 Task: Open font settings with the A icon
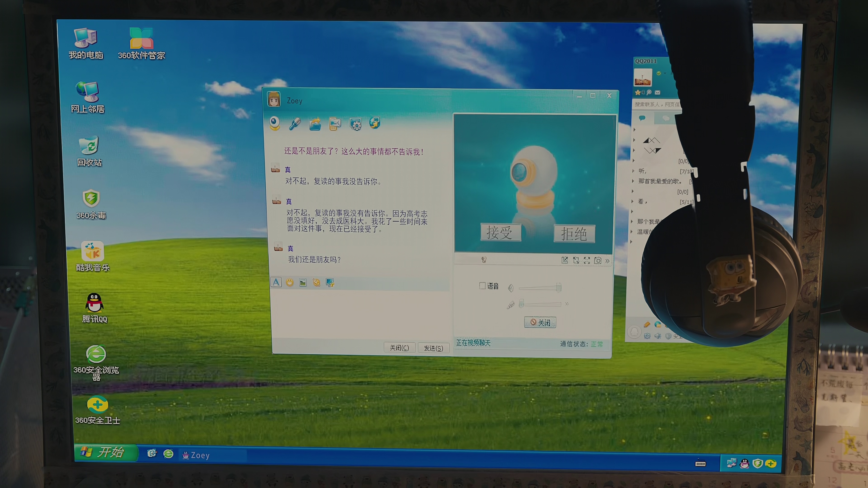(276, 282)
